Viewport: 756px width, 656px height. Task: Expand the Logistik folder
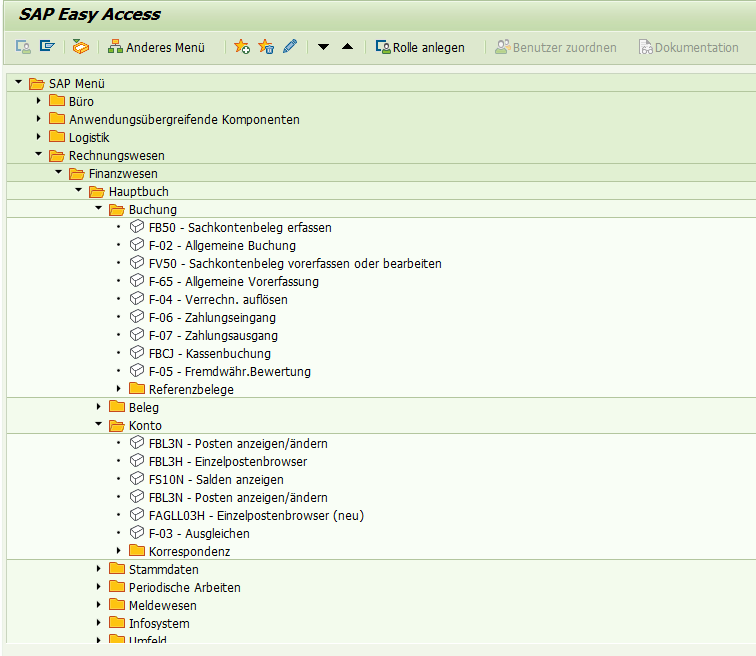coord(39,137)
